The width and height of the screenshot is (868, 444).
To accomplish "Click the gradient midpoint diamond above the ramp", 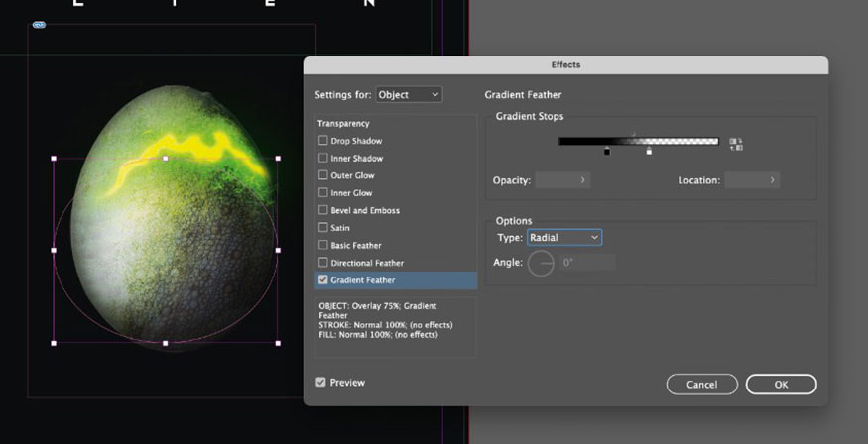I will (x=634, y=134).
